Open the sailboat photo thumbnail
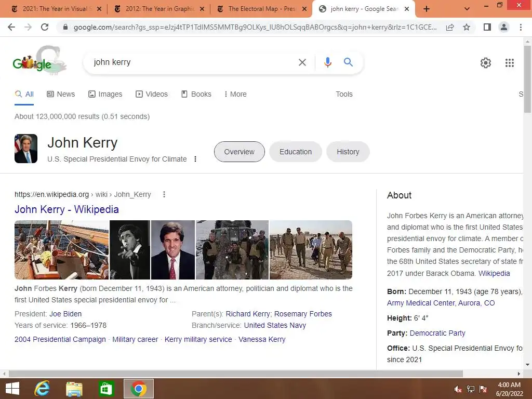Screen dimensions: 532x399 coord(61,250)
